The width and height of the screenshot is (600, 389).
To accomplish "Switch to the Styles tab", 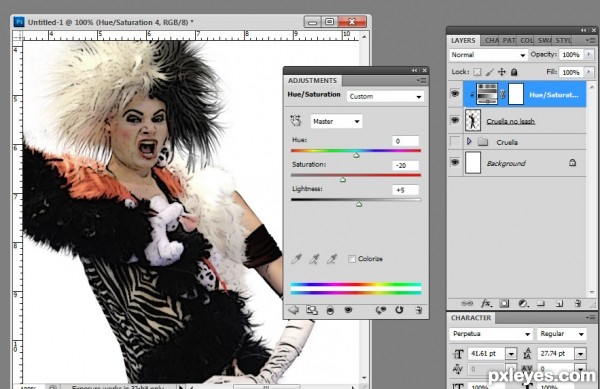I will coord(563,40).
